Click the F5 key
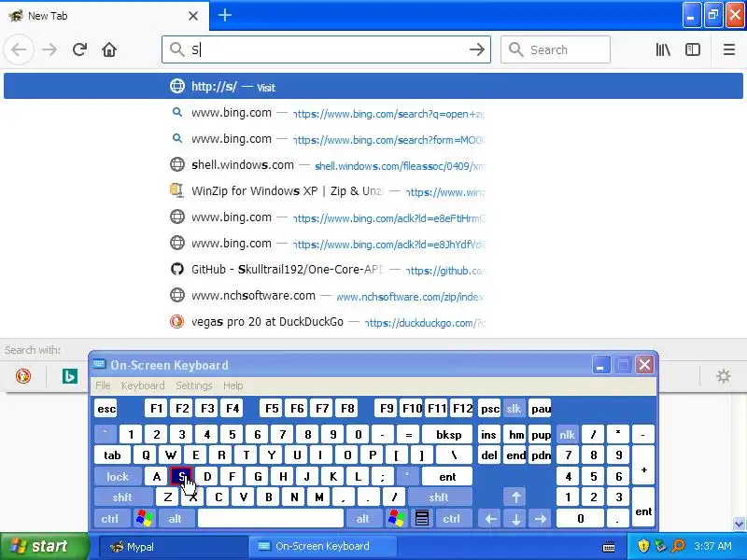The width and height of the screenshot is (747, 560). (272, 409)
